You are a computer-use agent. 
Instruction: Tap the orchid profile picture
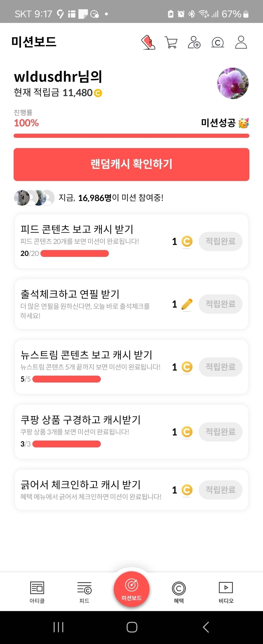pos(233,83)
